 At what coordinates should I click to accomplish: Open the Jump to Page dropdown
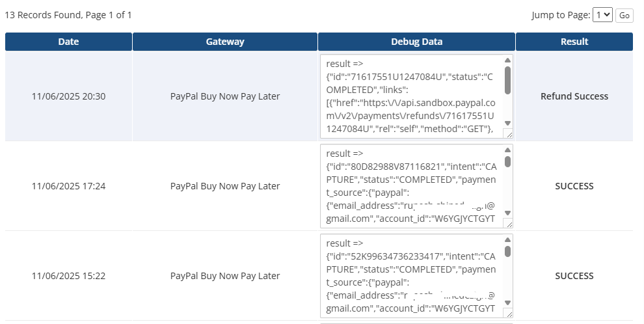603,15
